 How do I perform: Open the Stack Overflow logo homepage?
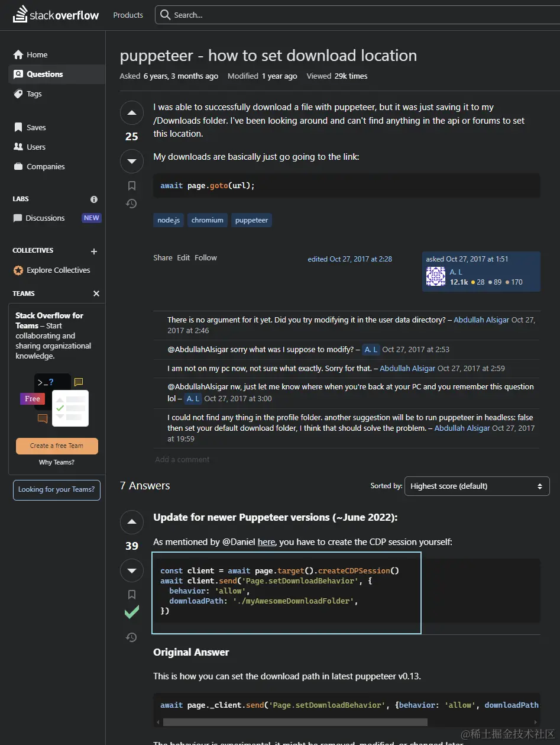point(56,15)
